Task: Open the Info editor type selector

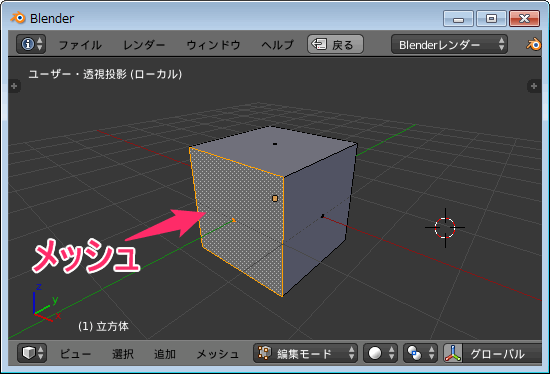Action: click(31, 44)
